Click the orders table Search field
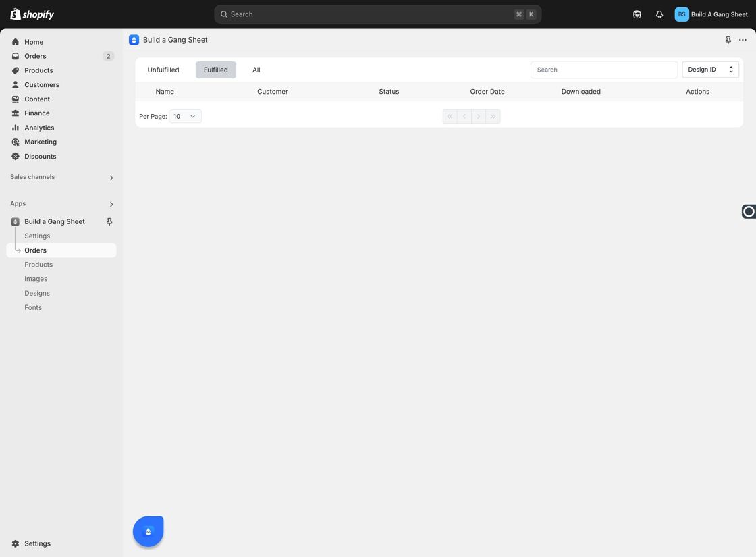The image size is (756, 557). (603, 70)
